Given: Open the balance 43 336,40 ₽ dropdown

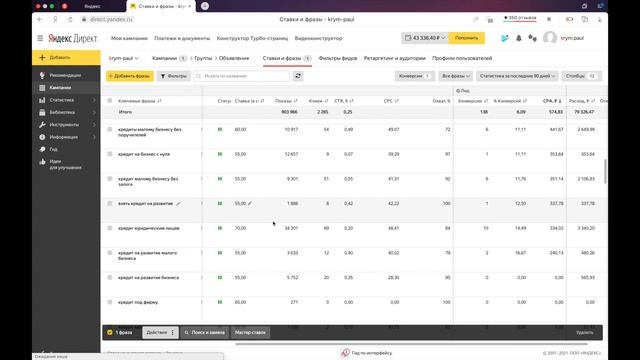Looking at the screenshot, I should [425, 38].
